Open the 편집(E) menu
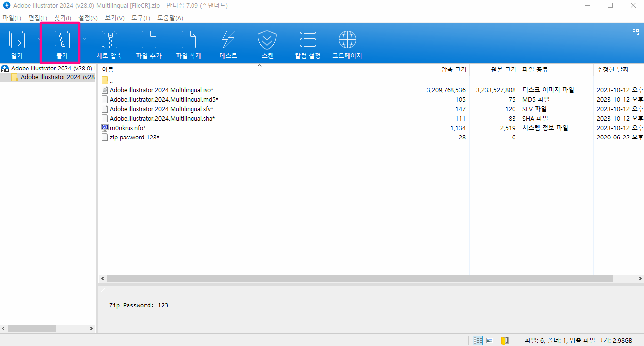Viewport: 644px width, 346px height. coord(38,18)
